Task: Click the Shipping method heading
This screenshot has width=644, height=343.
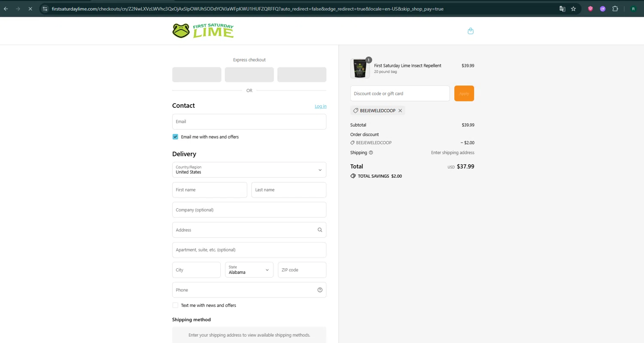Action: [191, 320]
